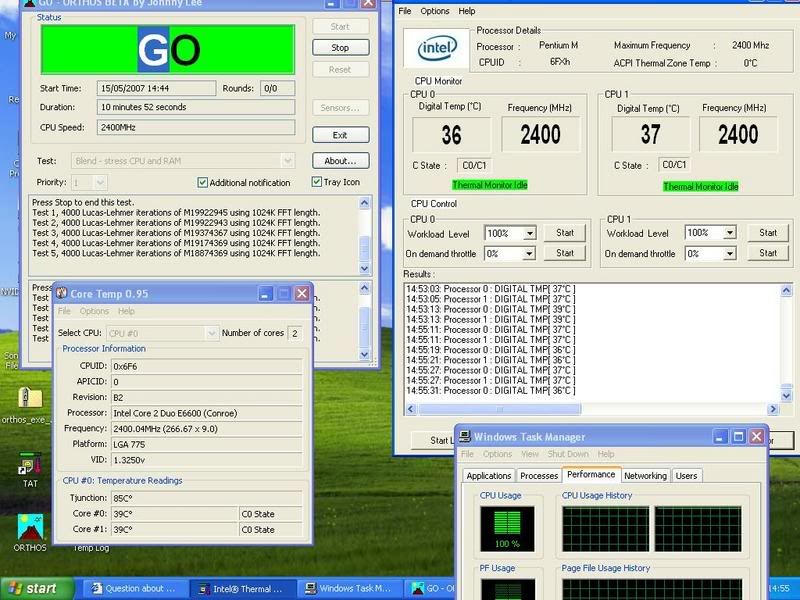This screenshot has width=800, height=600.
Task: Open CPU 0 On demand throttle dropdown
Action: [530, 254]
